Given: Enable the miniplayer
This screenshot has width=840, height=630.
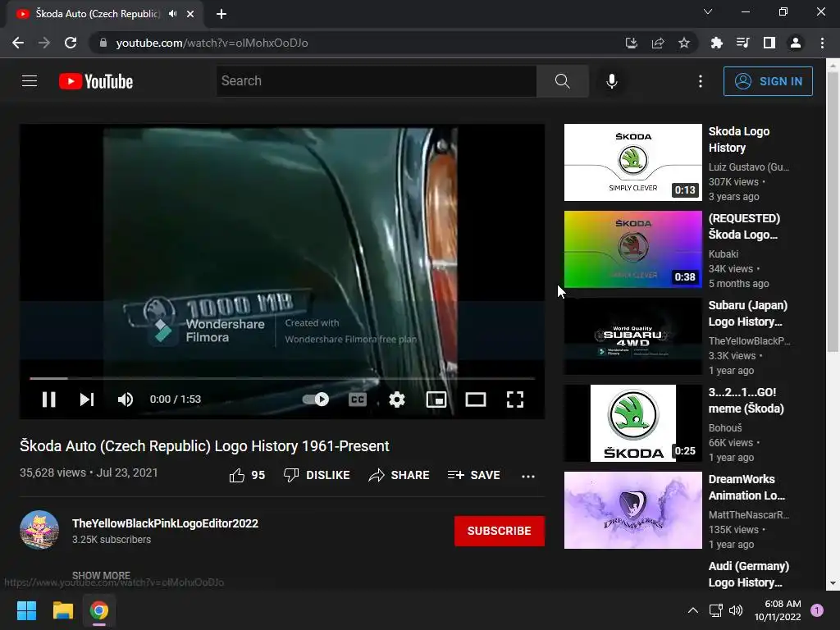Looking at the screenshot, I should click(x=436, y=399).
